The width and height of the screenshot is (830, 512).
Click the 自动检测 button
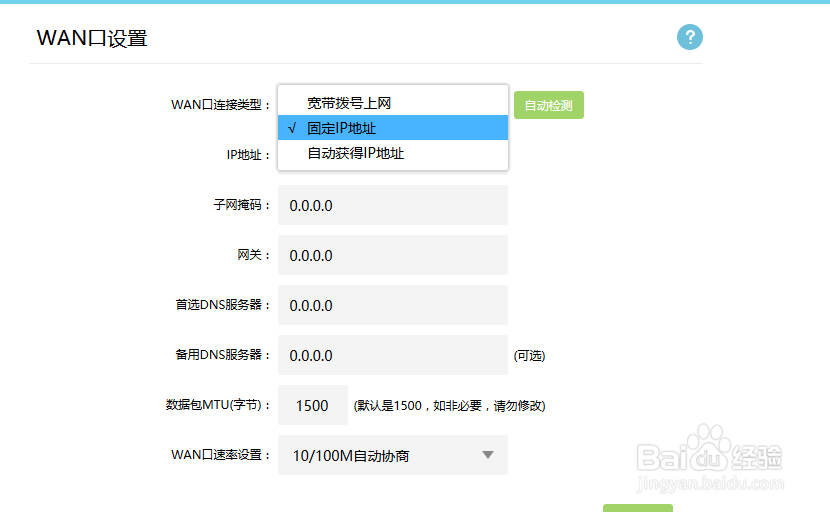pos(549,105)
